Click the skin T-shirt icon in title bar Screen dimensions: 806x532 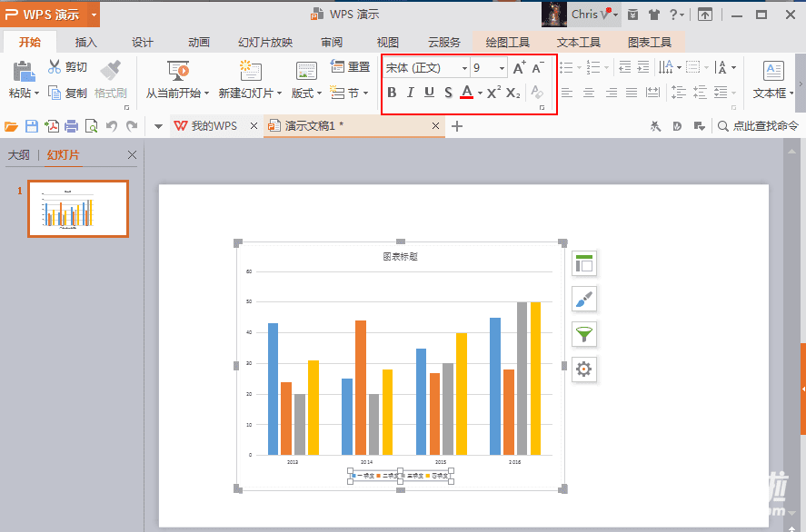click(x=653, y=15)
